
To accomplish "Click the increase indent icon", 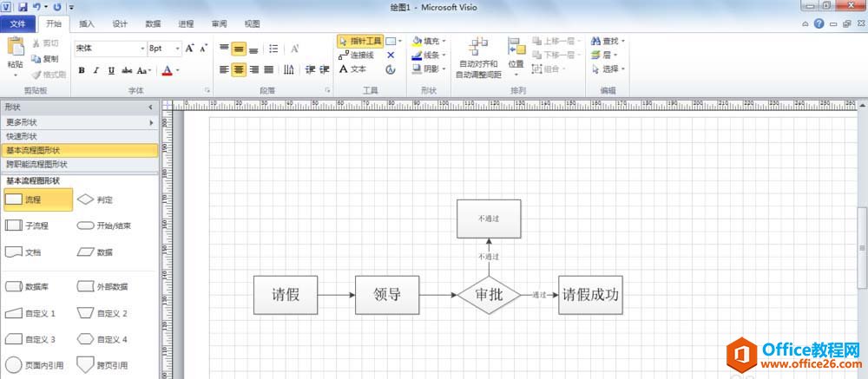I will click(325, 69).
